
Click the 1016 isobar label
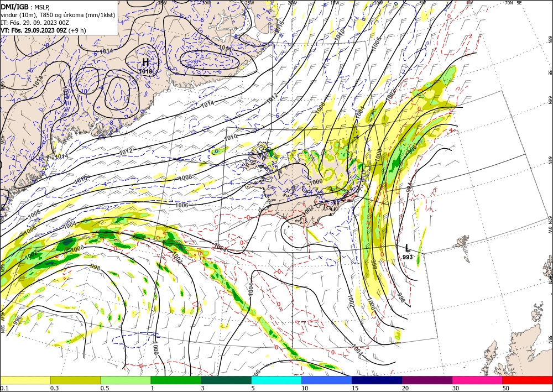coord(279,28)
